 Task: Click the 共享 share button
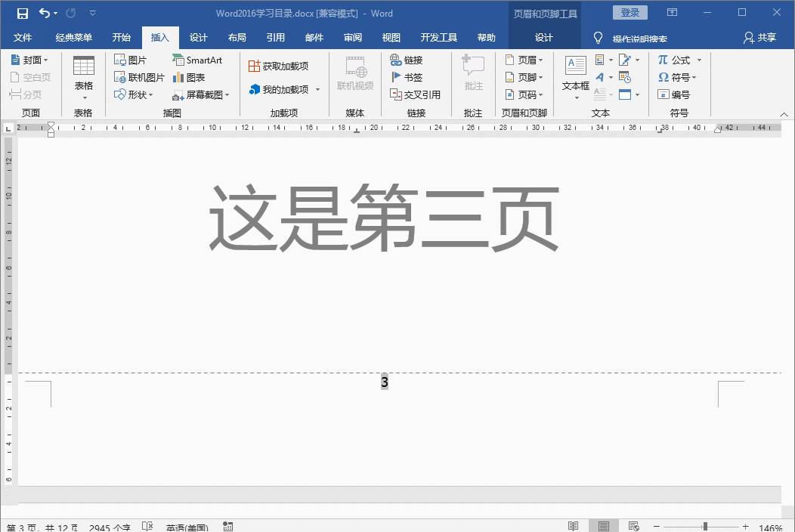[759, 38]
